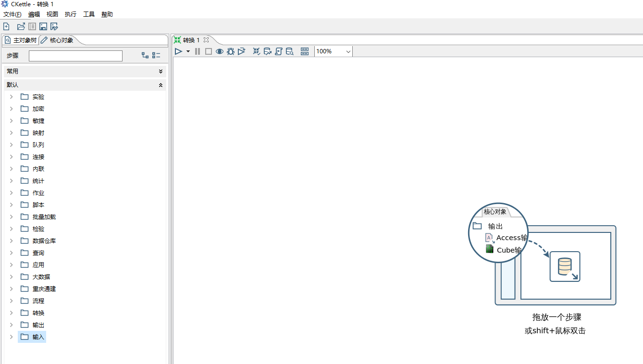Viewport: 643px width, 364px height.
Task: Click the stop square icon
Action: click(x=209, y=51)
